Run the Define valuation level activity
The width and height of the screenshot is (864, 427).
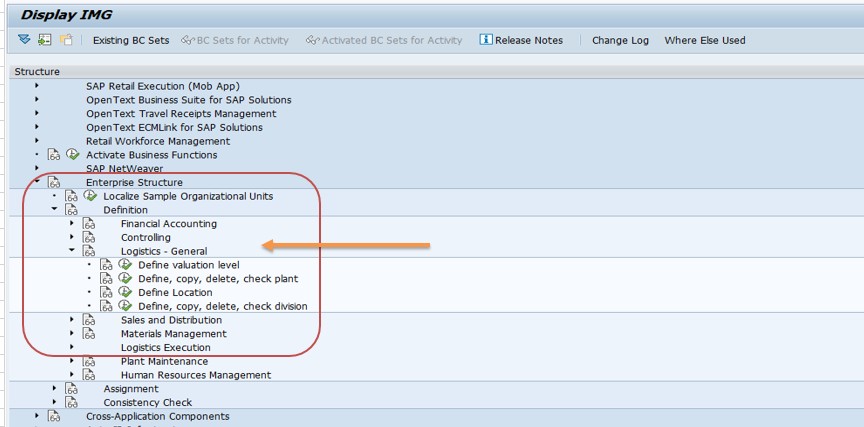pyautogui.click(x=125, y=265)
